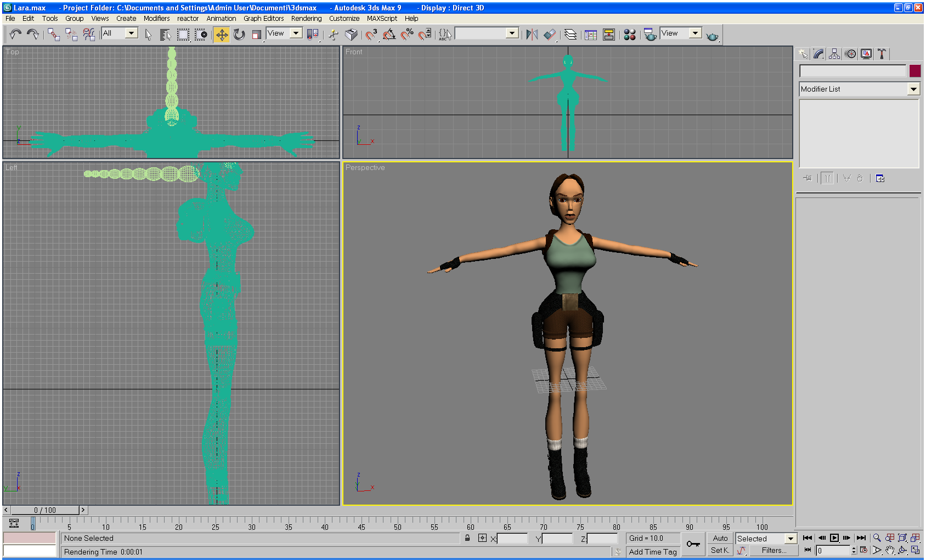
Task: Click the object color swatch
Action: pos(915,71)
